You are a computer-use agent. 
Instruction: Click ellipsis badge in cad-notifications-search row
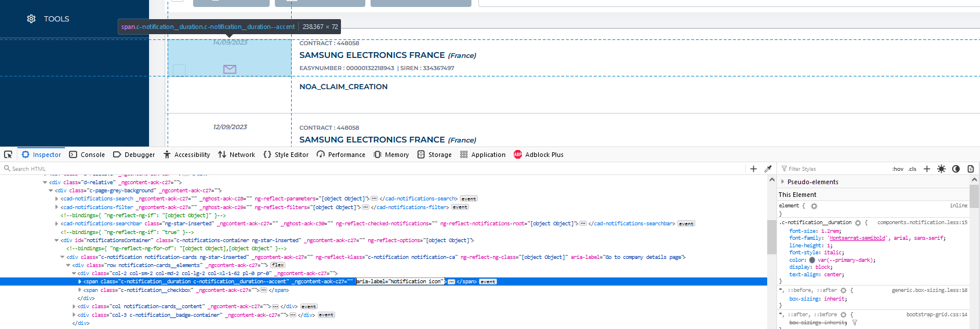point(374,199)
